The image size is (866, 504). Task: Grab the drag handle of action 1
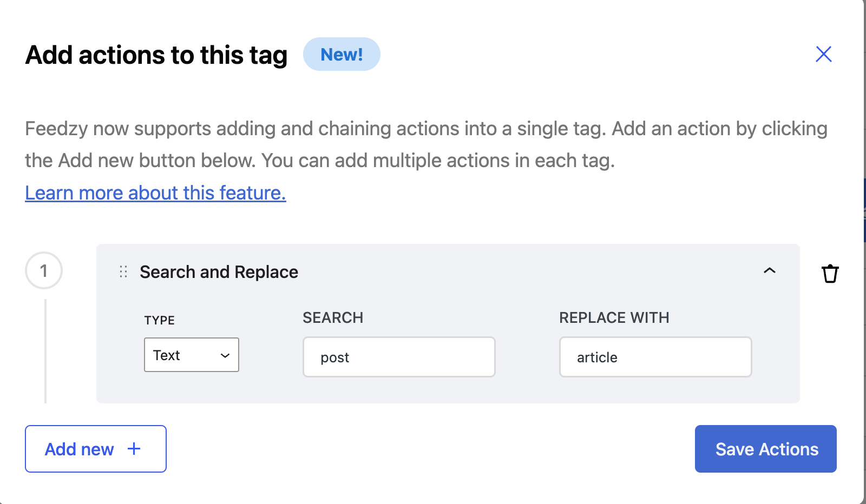pyautogui.click(x=123, y=271)
